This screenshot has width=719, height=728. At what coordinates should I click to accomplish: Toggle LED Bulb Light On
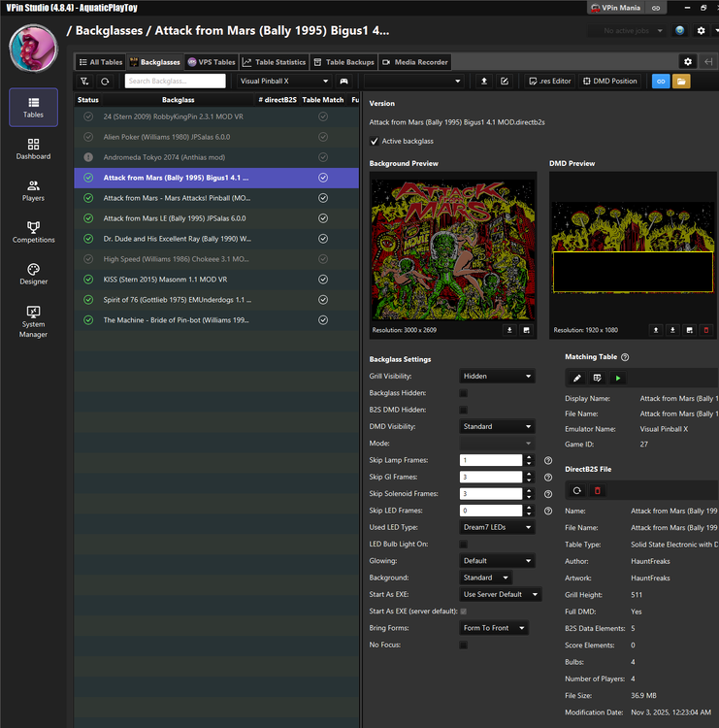(463, 545)
